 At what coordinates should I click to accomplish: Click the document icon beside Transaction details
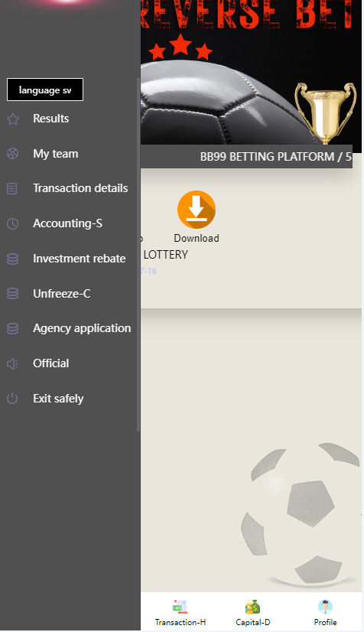point(12,188)
